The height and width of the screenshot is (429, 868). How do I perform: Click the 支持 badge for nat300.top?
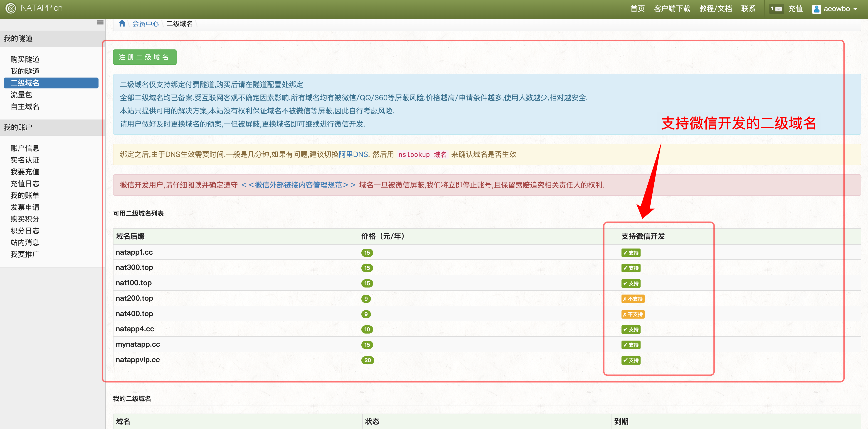point(631,268)
